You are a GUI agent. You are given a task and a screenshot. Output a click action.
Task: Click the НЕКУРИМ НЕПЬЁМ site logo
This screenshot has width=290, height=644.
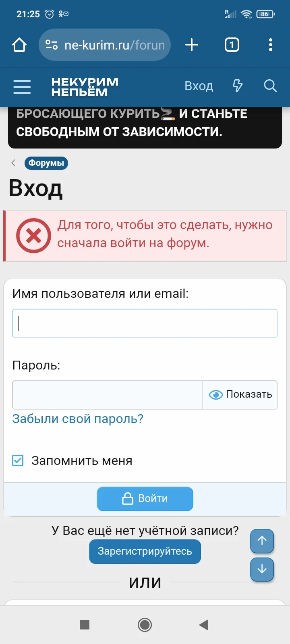tap(85, 87)
